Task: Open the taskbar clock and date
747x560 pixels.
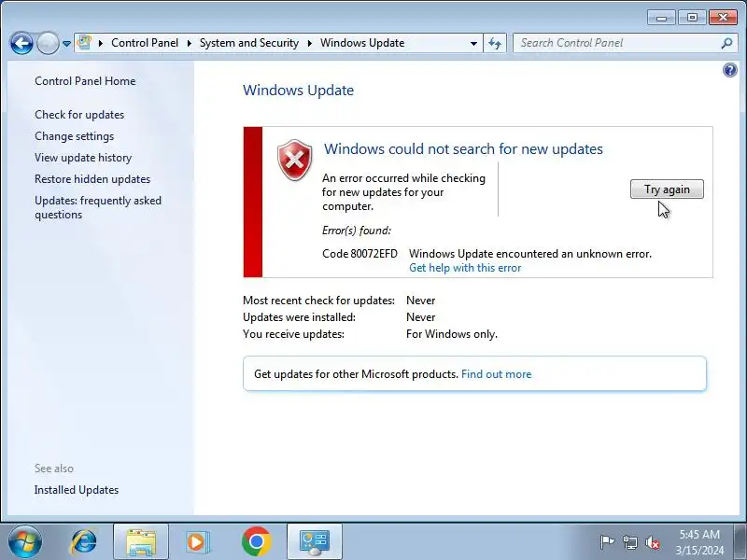Action: coord(699,542)
